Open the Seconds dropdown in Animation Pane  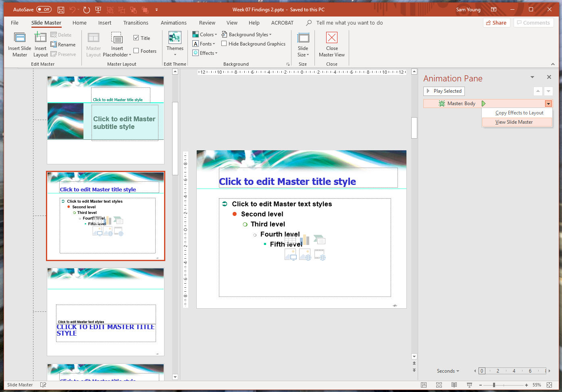point(448,371)
